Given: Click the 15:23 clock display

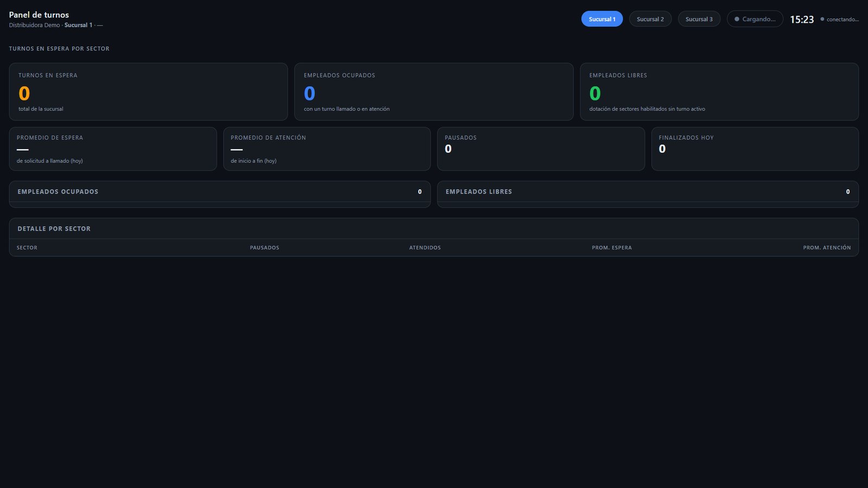Looking at the screenshot, I should coord(802,20).
